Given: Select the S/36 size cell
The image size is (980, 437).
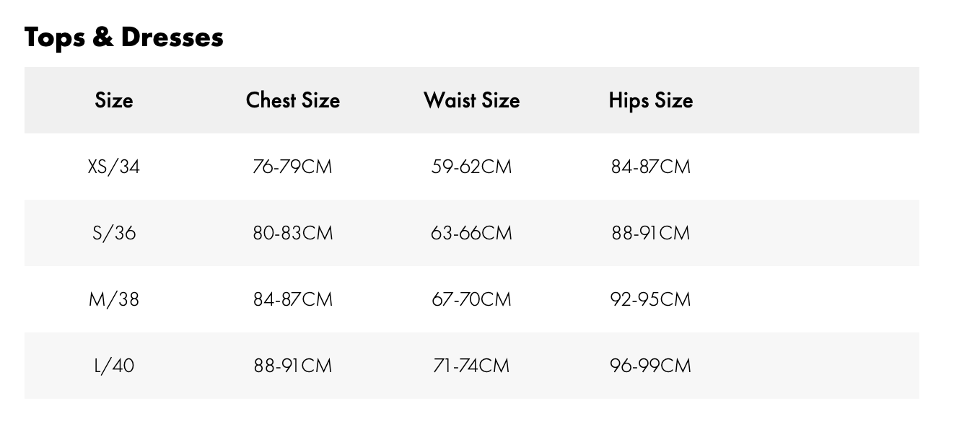Looking at the screenshot, I should pos(114,233).
